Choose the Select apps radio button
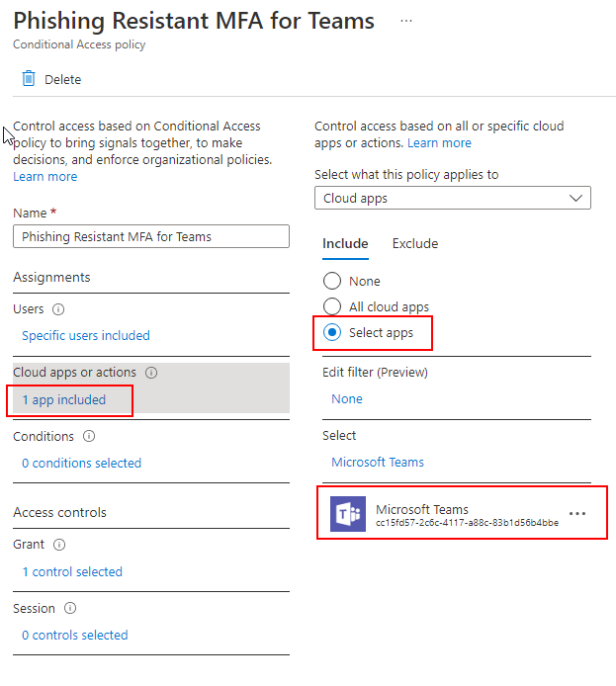Image resolution: width=616 pixels, height=686 pixels. tap(332, 333)
